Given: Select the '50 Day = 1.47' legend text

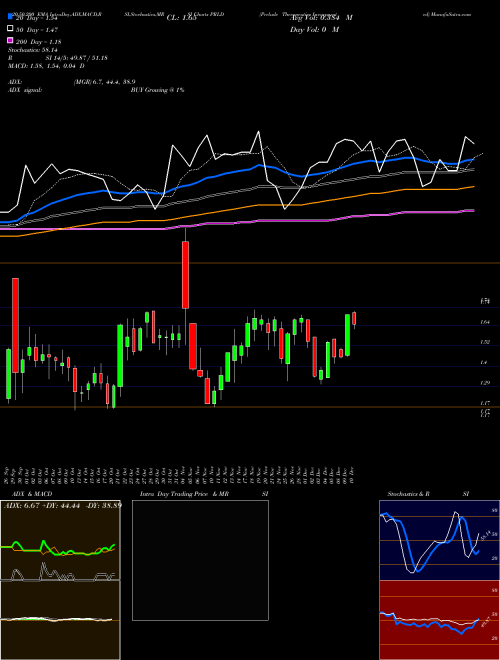Looking at the screenshot, I should (37, 30).
